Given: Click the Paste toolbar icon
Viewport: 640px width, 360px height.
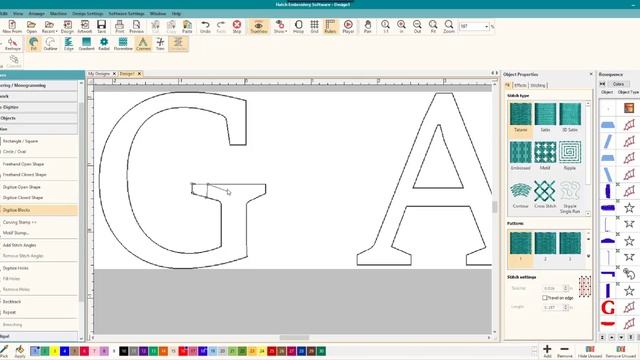Looking at the screenshot, I should pyautogui.click(x=187, y=27).
